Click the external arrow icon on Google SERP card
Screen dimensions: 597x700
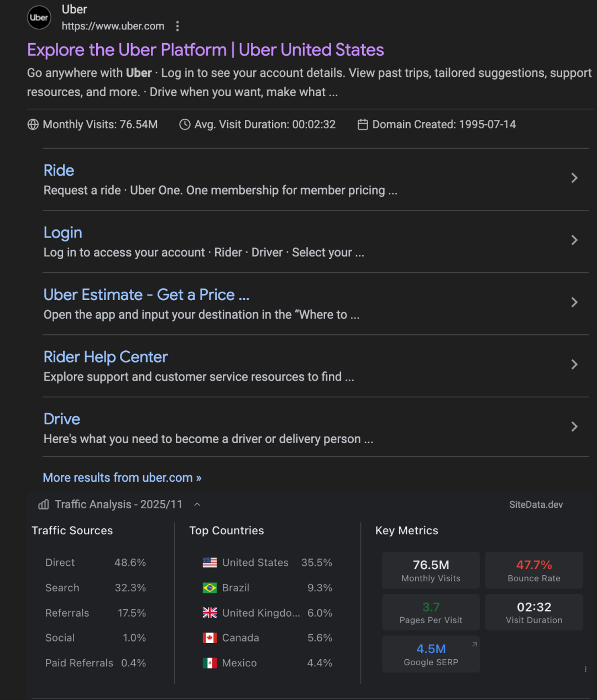474,644
